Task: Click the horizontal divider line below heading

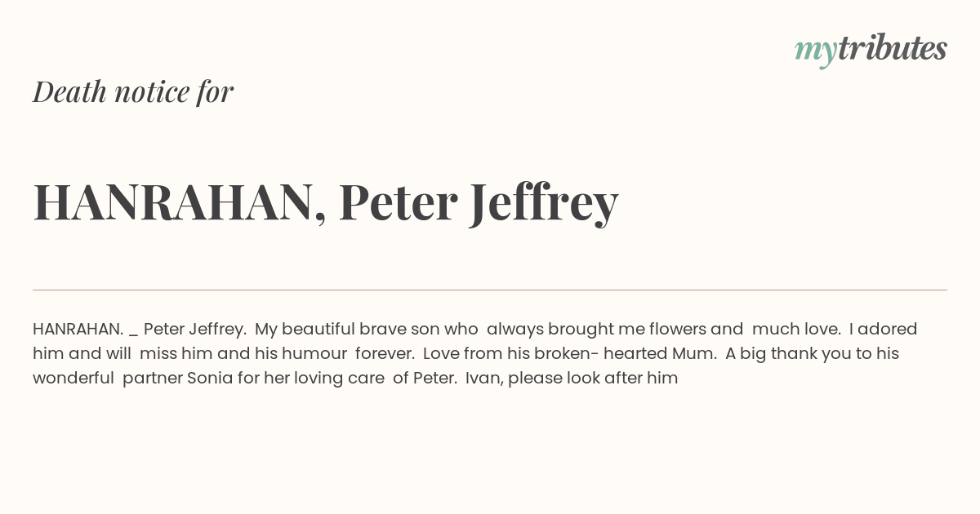Action: pyautogui.click(x=490, y=290)
